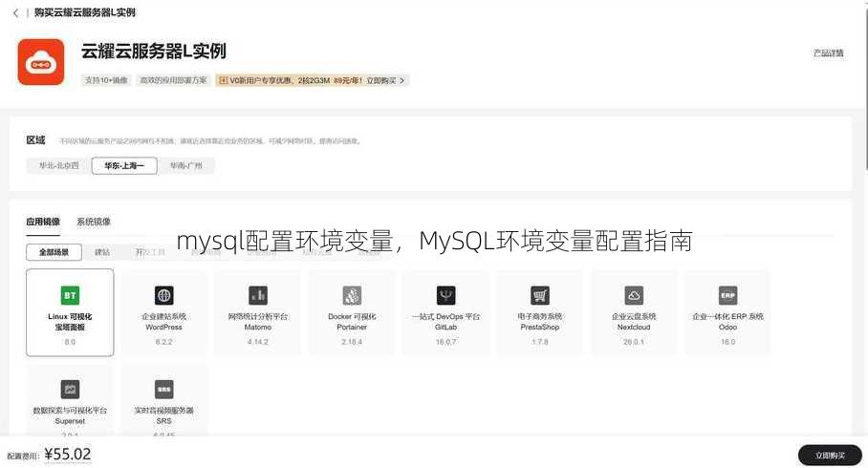Select the 全部场景 filter
Viewport: 868px width, 468px height.
point(54,252)
